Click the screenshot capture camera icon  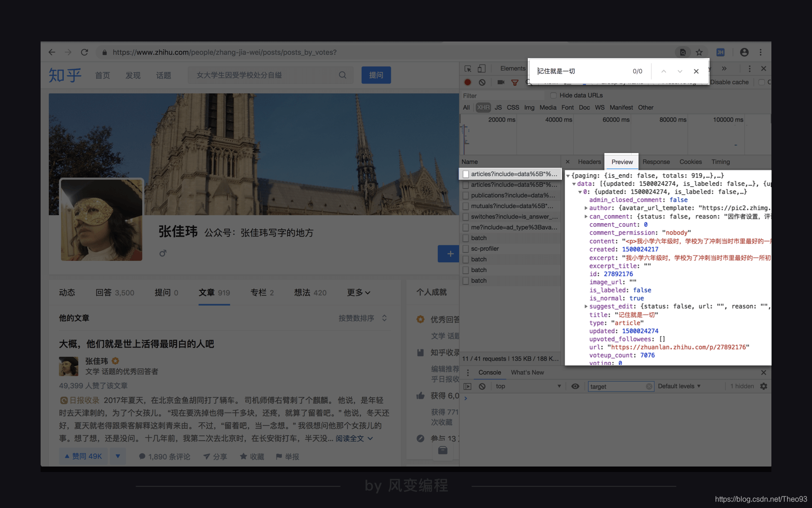click(x=502, y=82)
